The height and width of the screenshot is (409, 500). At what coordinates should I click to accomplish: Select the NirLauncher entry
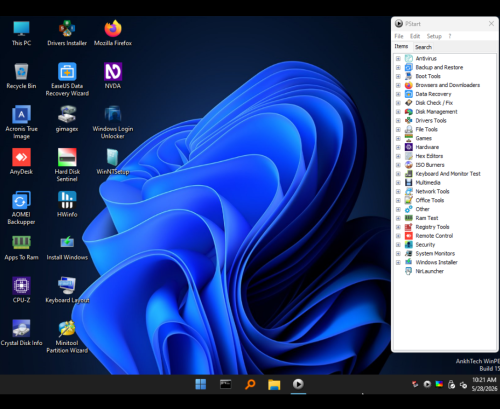429,271
